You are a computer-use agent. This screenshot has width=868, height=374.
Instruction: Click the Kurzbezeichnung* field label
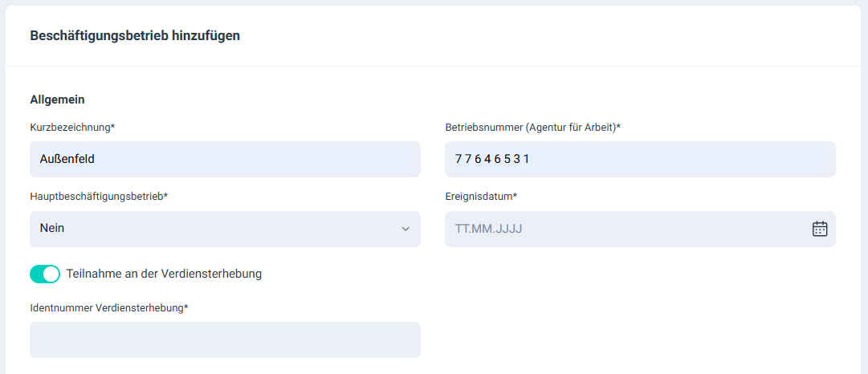point(73,127)
